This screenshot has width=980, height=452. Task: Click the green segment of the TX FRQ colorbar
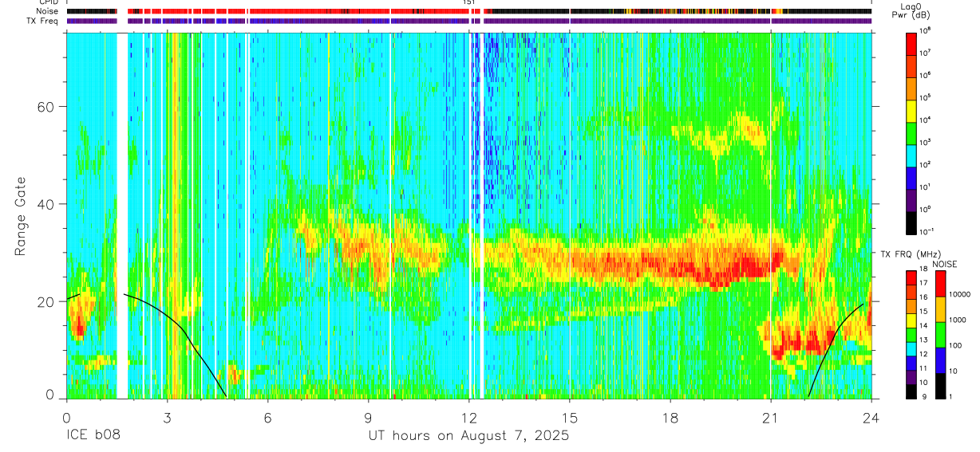911,335
